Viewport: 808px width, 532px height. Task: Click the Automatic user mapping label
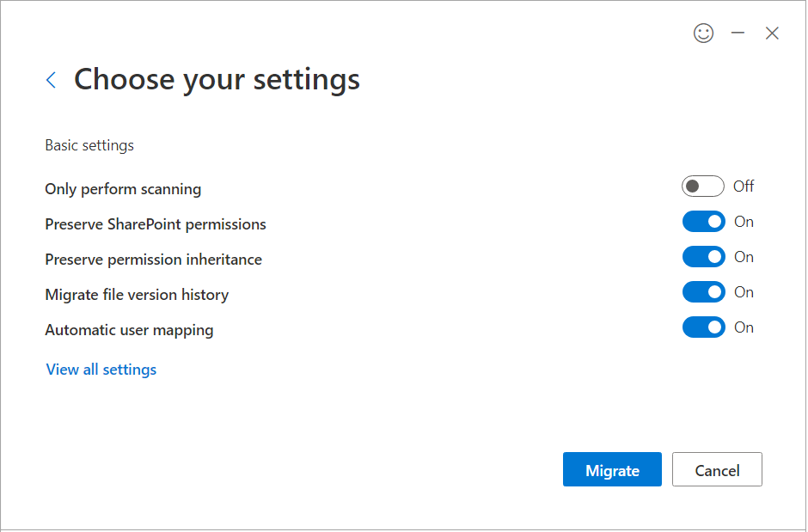(x=129, y=330)
